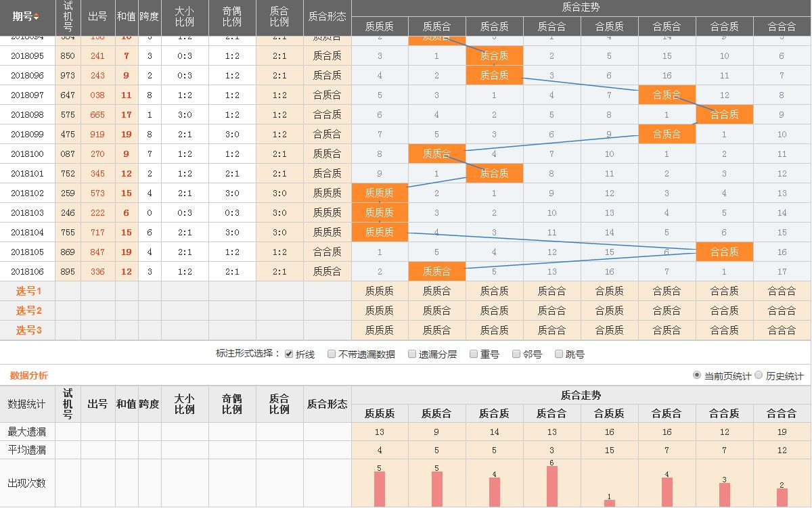Screen dimensions: 812x508
Task: Click the 和值 column header at top
Action: (x=127, y=16)
